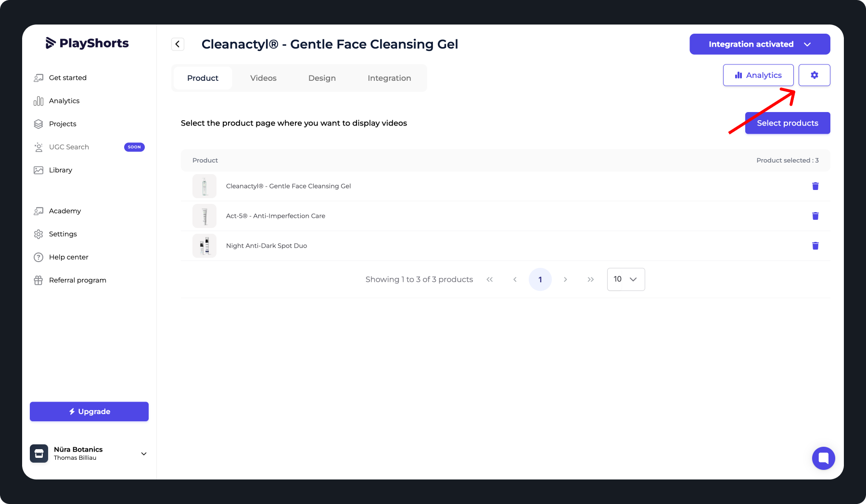Switch to the Product tab
Viewport: 866px width, 504px height.
pyautogui.click(x=203, y=78)
